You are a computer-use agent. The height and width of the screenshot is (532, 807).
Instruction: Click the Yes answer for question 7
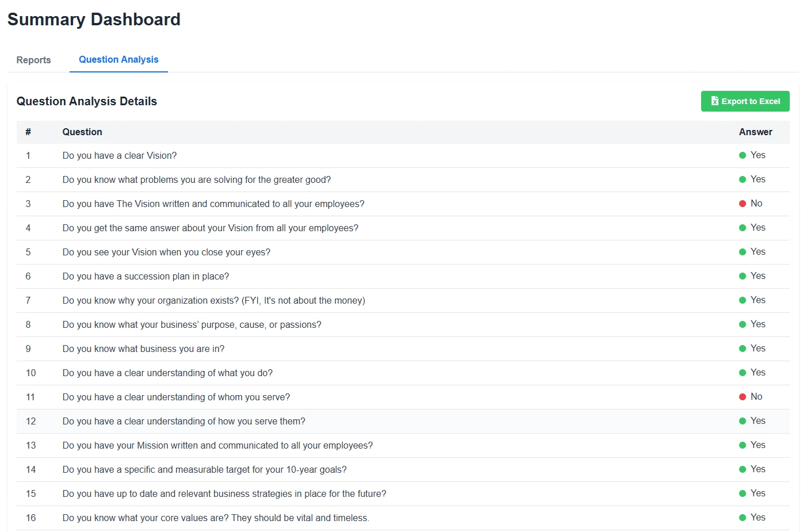tap(758, 300)
